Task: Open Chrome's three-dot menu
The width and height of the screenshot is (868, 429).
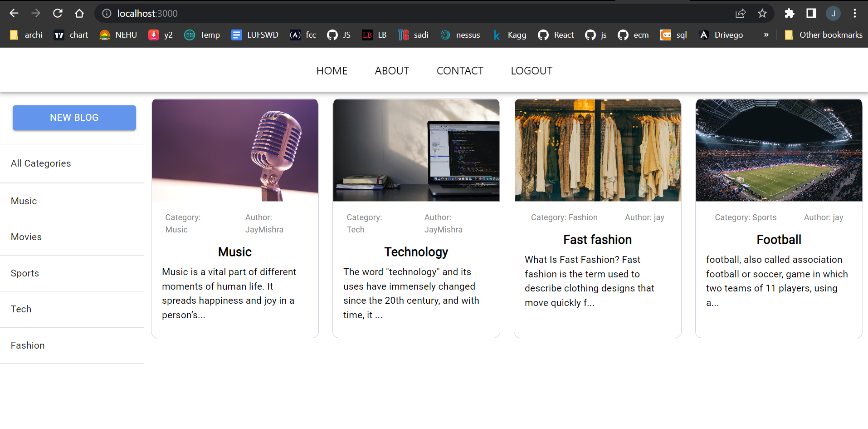Action: 855,13
